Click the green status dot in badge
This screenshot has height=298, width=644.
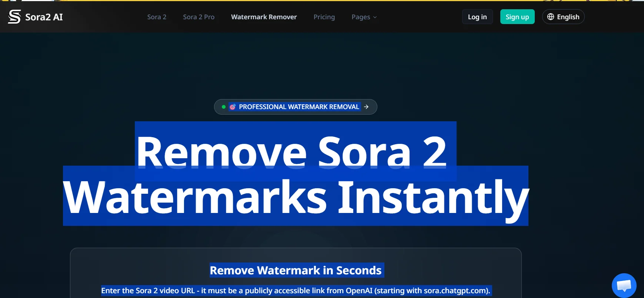pyautogui.click(x=224, y=107)
